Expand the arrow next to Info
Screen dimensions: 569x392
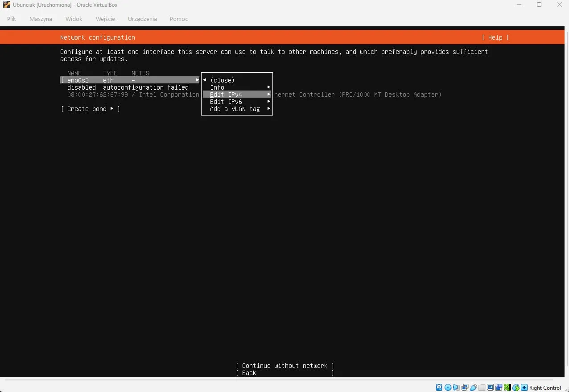[x=269, y=87]
